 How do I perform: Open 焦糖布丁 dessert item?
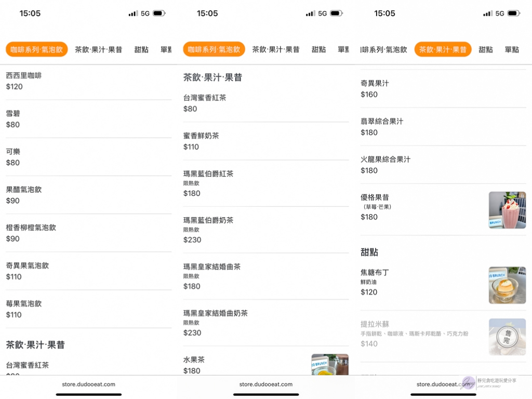(x=443, y=285)
